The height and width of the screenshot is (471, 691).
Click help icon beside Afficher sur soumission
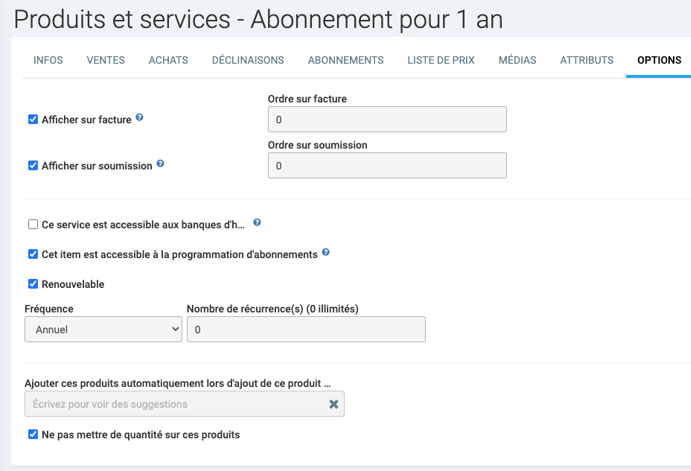[x=160, y=164]
